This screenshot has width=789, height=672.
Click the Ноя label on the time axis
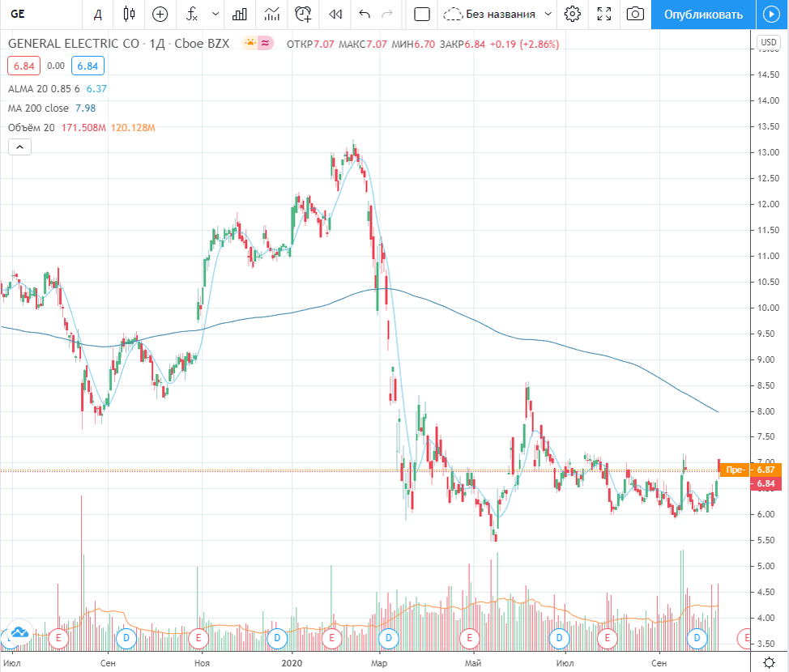[x=202, y=663]
